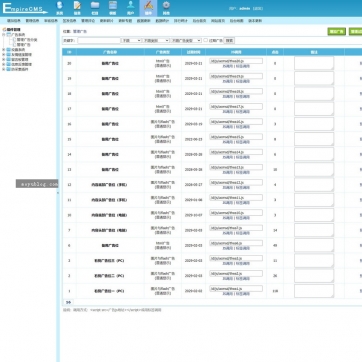Open 管理评论 in the shortcut bar
Screen dimensions: 362x362
click(x=88, y=21)
